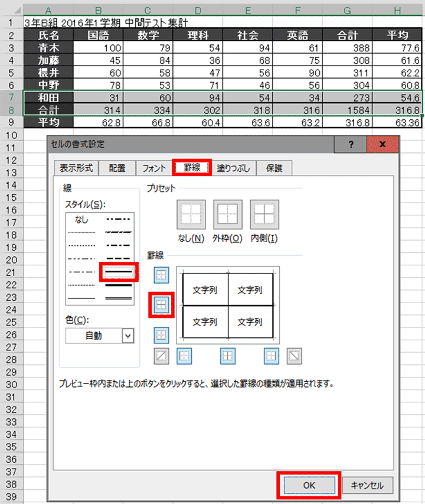Image resolution: width=425 pixels, height=504 pixels.
Task: Switch to the 塗りつぶし tab
Action: point(234,168)
